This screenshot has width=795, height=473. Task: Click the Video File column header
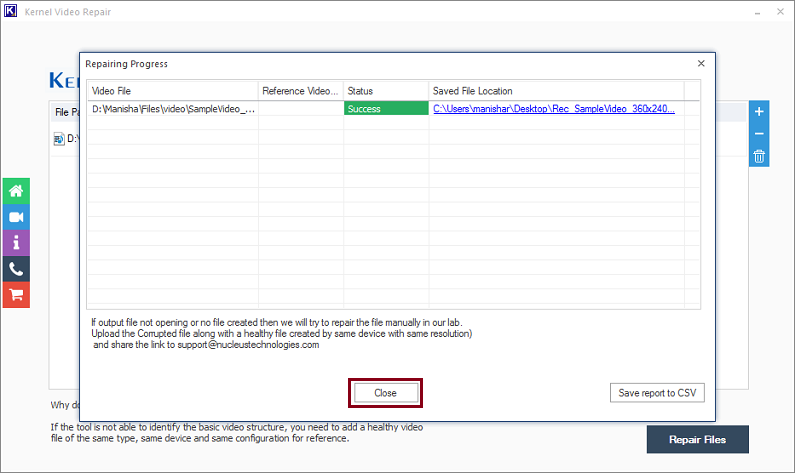pyautogui.click(x=171, y=91)
